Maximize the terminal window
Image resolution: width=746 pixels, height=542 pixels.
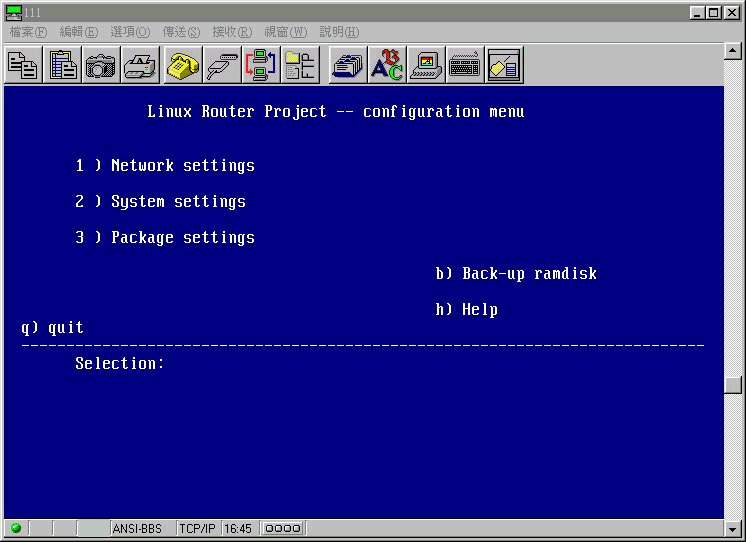coord(713,13)
